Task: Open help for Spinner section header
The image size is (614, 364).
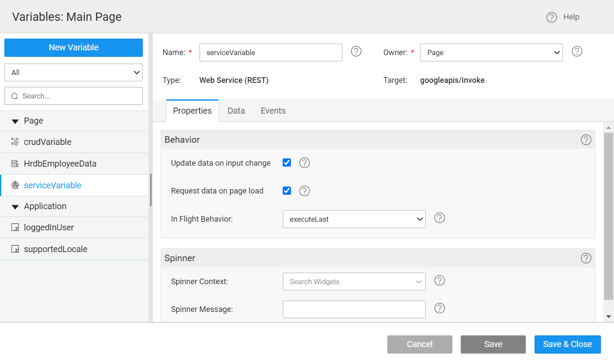Action: pyautogui.click(x=586, y=258)
